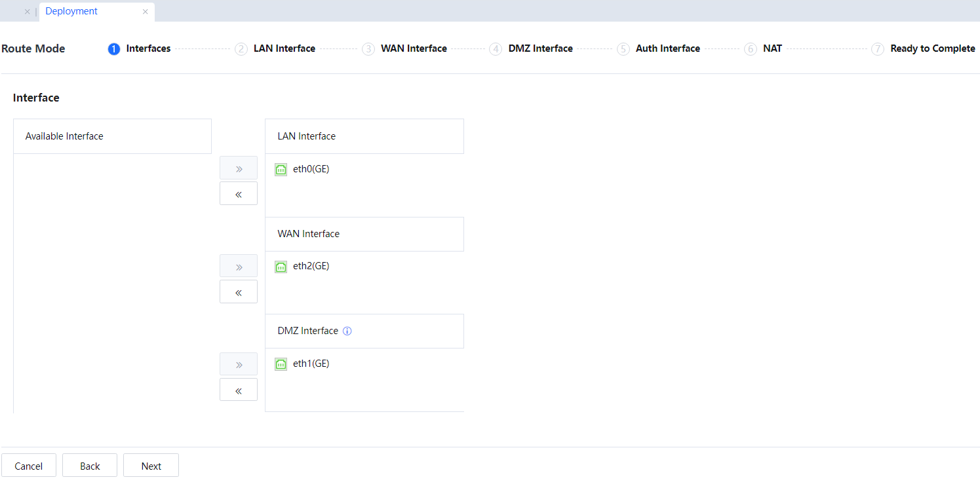Move interface into DMZ Interface list
The width and height of the screenshot is (980, 490).
[239, 364]
